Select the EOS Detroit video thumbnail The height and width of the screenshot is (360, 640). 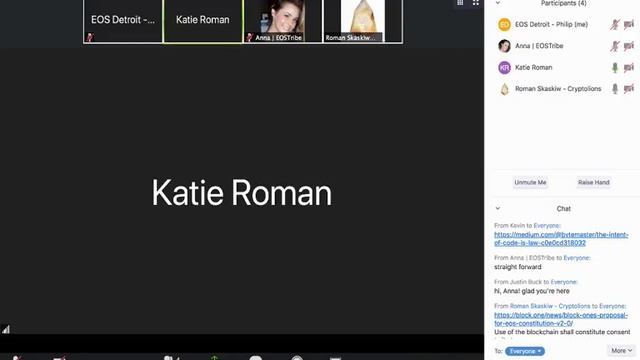(122, 21)
